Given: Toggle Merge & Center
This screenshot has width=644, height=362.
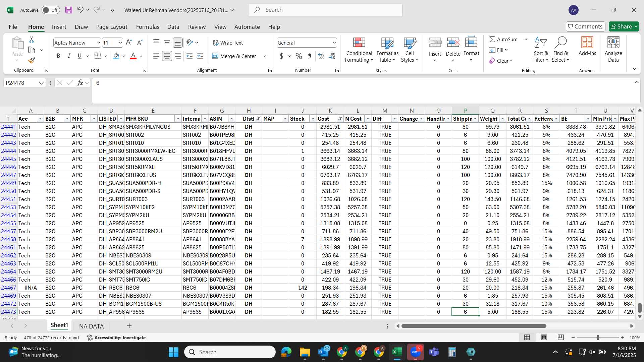Looking at the screenshot, I should (x=234, y=56).
